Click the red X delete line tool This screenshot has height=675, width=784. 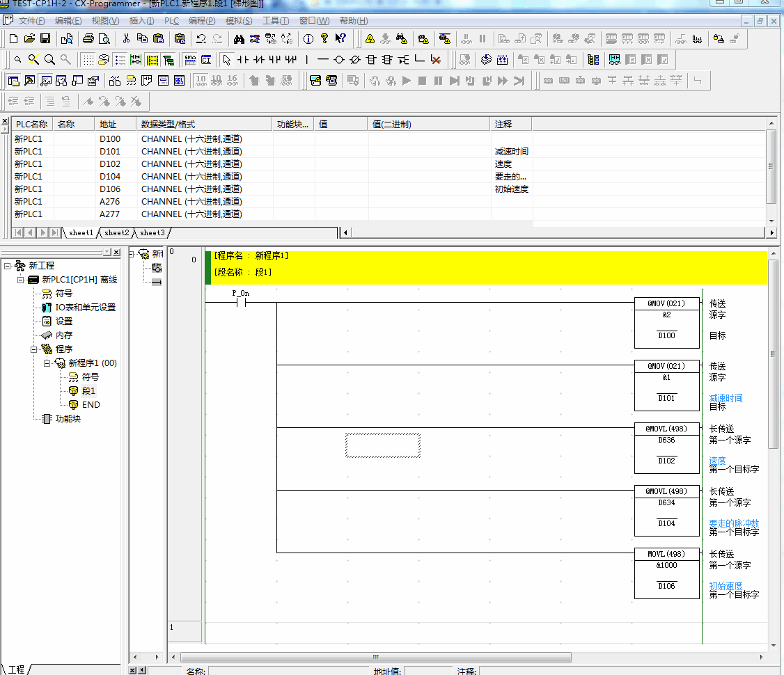coord(436,59)
